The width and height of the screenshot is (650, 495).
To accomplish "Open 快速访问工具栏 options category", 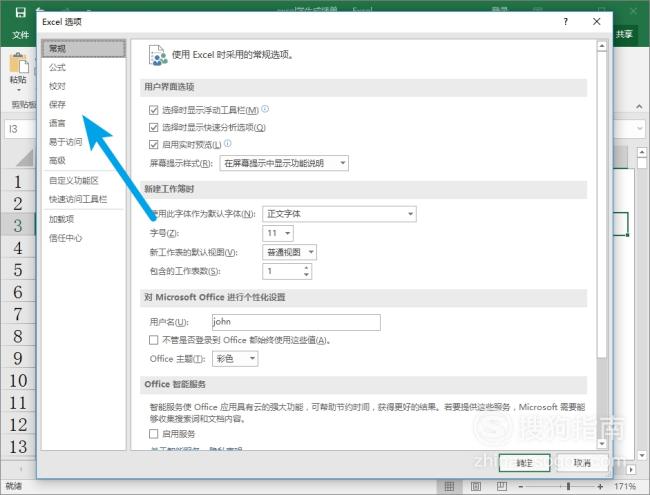I will point(78,199).
